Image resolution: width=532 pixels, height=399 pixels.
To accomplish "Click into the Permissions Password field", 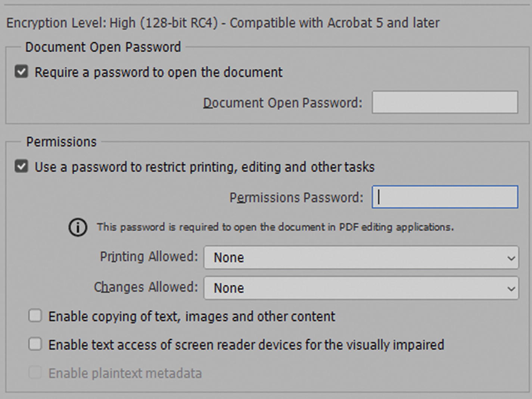I will [x=445, y=197].
